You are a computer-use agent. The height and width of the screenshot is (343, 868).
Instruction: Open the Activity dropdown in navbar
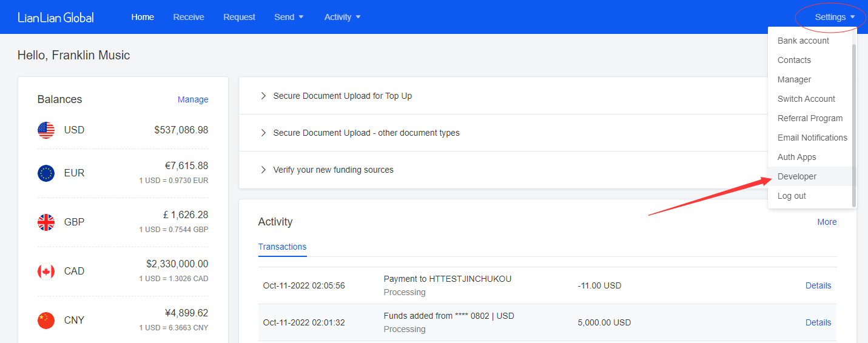pyautogui.click(x=342, y=17)
